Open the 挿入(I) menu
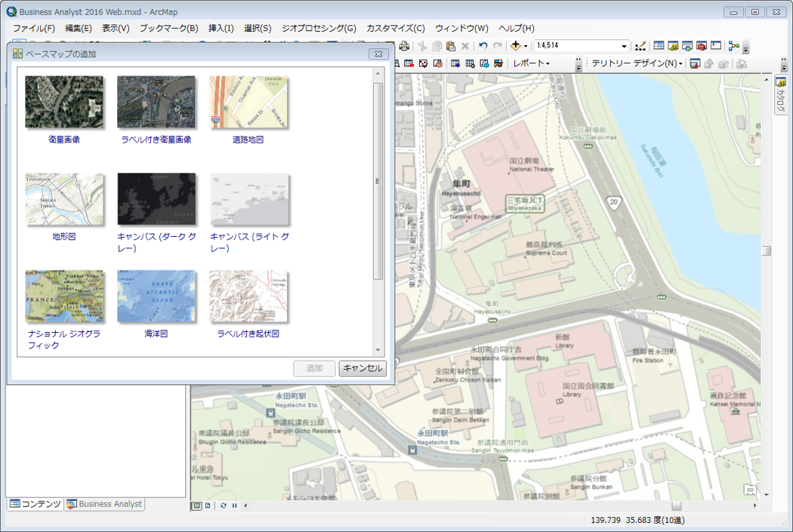This screenshot has width=793, height=532. (x=221, y=28)
